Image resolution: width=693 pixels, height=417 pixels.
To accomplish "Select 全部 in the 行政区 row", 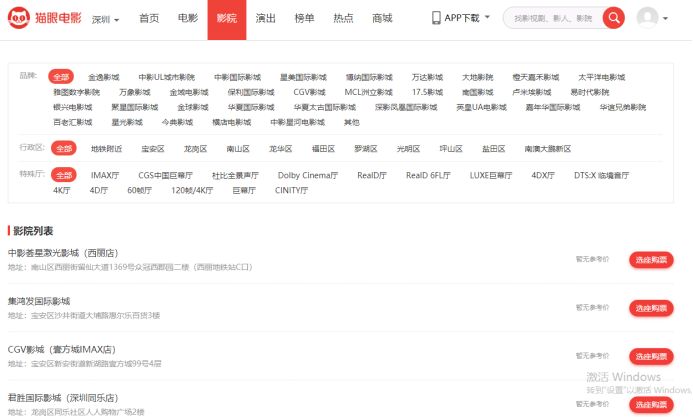I will 64,148.
